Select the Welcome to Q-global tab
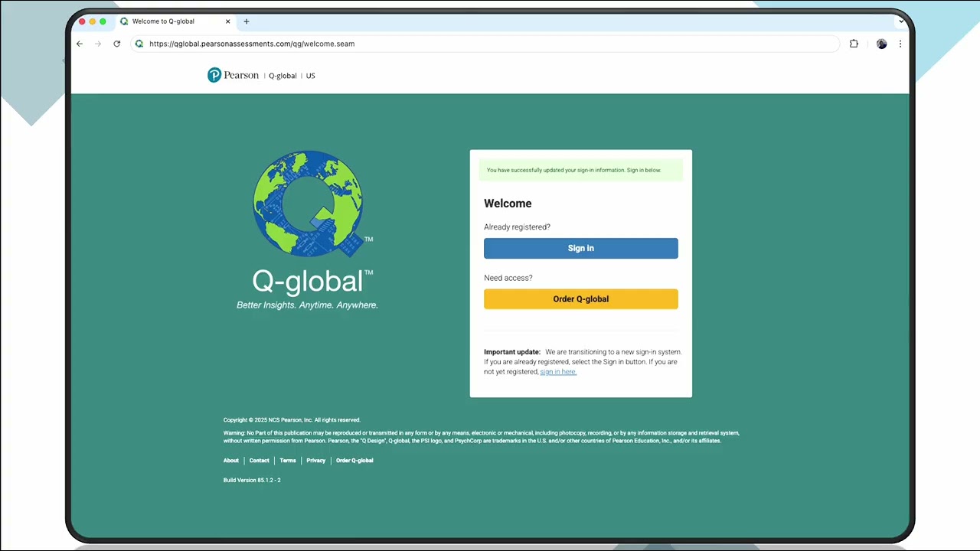This screenshot has height=551, width=980. (175, 21)
